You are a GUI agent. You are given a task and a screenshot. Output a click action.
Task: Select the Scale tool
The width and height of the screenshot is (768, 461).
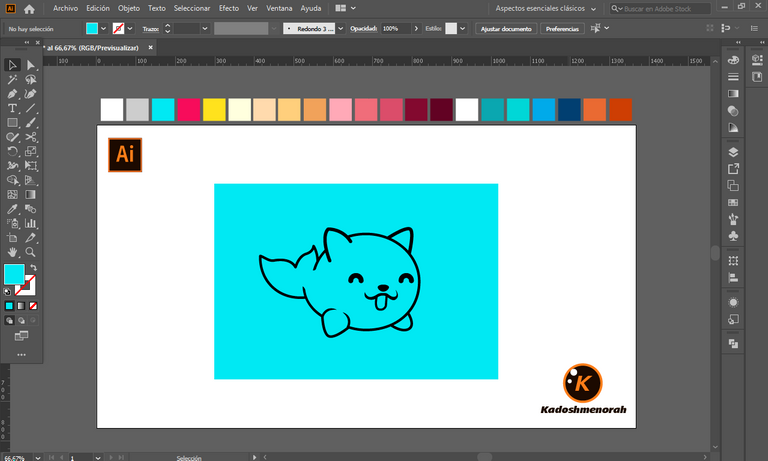point(30,151)
